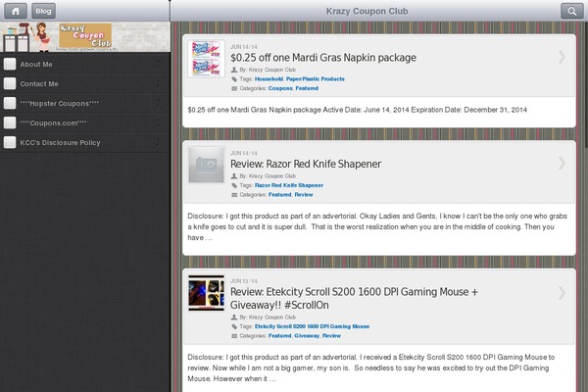The height and width of the screenshot is (392, 588).
Task: Select Review category in Etekcity post
Action: click(331, 336)
